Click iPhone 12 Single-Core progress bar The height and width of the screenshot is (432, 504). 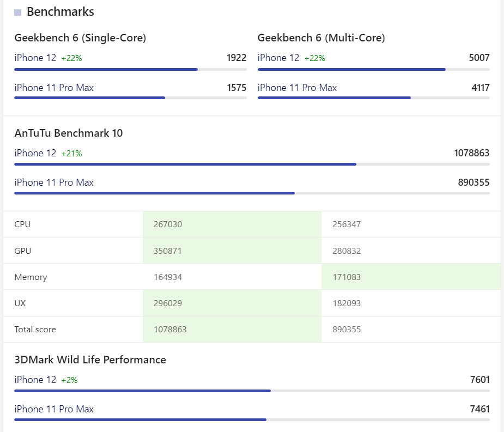pos(131,69)
